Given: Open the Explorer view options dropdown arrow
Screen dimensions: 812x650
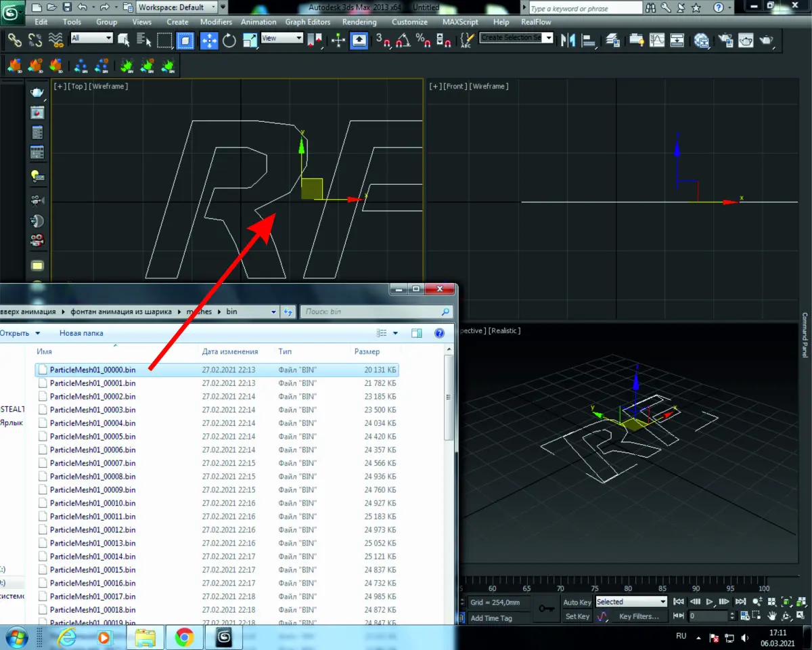Looking at the screenshot, I should click(x=396, y=333).
